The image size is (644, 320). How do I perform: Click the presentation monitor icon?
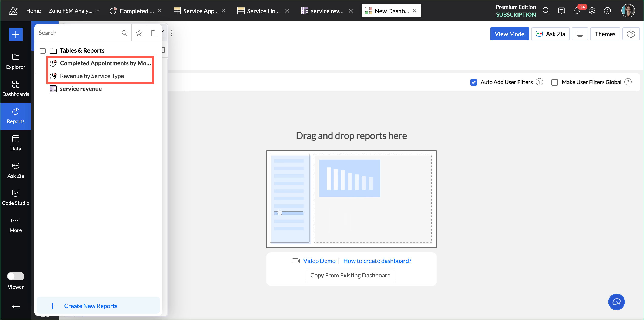(580, 34)
